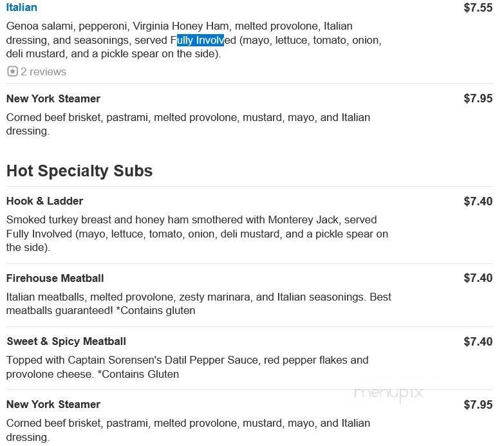The height and width of the screenshot is (446, 504).
Task: Click the "Best meatballs guaranteed" description
Action: coord(198,304)
